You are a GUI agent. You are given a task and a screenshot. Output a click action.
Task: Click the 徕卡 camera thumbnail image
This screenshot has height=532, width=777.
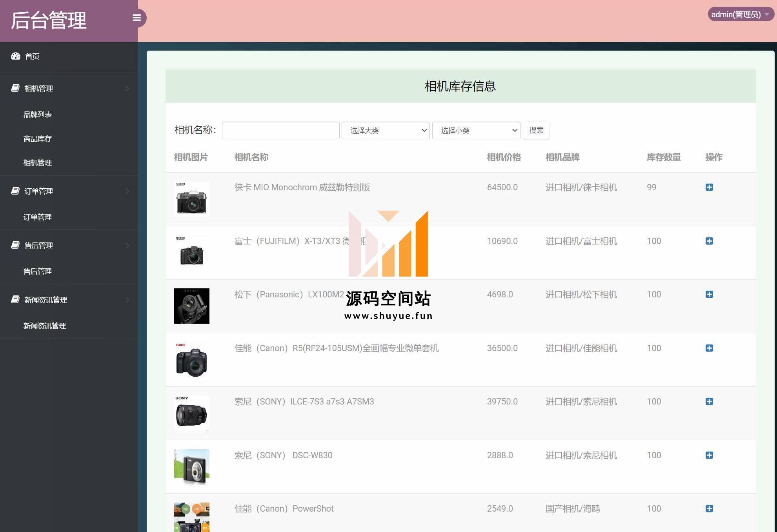pos(192,199)
